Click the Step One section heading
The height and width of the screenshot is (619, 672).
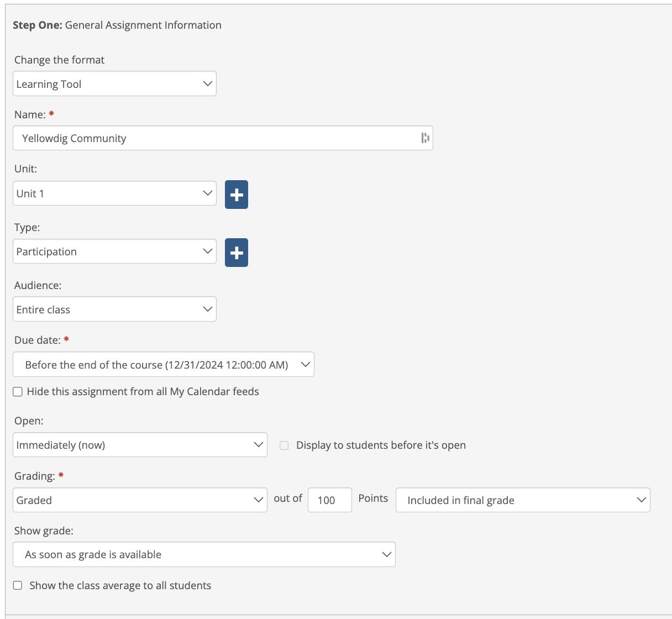[118, 25]
